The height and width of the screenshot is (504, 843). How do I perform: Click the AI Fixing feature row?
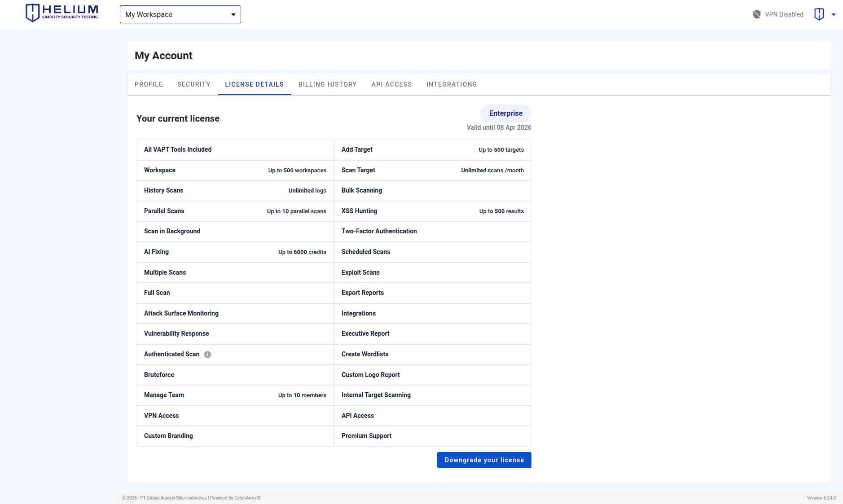pos(235,252)
